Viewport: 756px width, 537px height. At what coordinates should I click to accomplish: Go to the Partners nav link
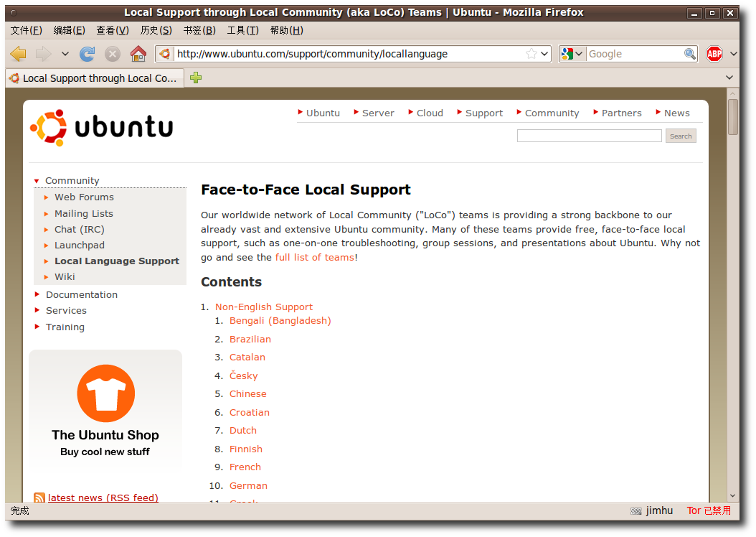click(x=621, y=113)
